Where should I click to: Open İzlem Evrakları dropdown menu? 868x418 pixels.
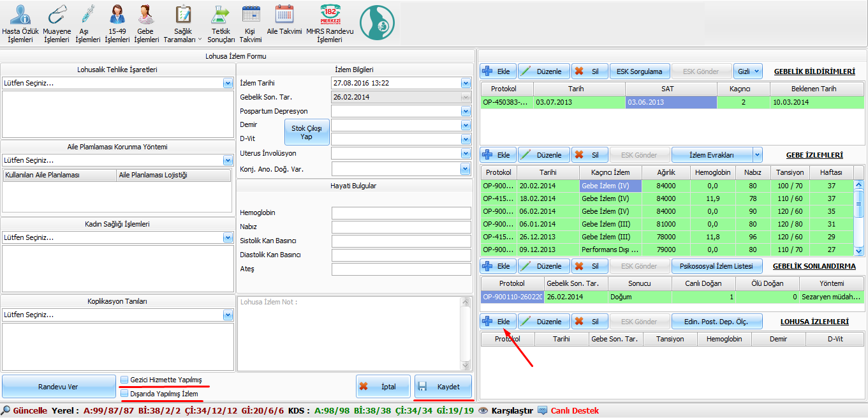pos(758,154)
